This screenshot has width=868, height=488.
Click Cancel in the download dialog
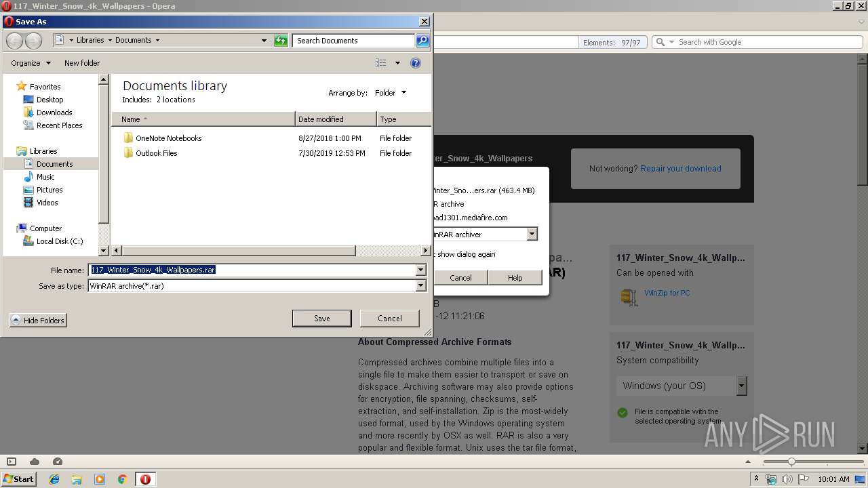[x=460, y=278]
